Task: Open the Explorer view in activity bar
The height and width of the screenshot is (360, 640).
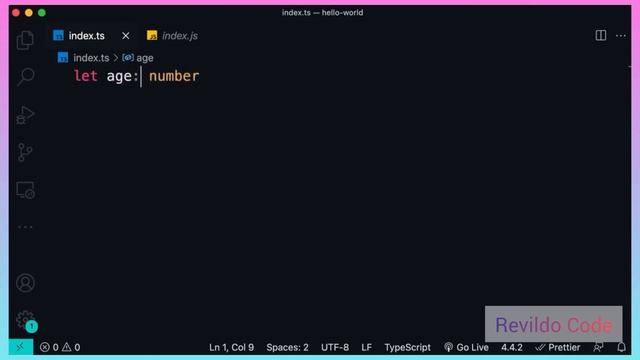Action: click(x=25, y=40)
